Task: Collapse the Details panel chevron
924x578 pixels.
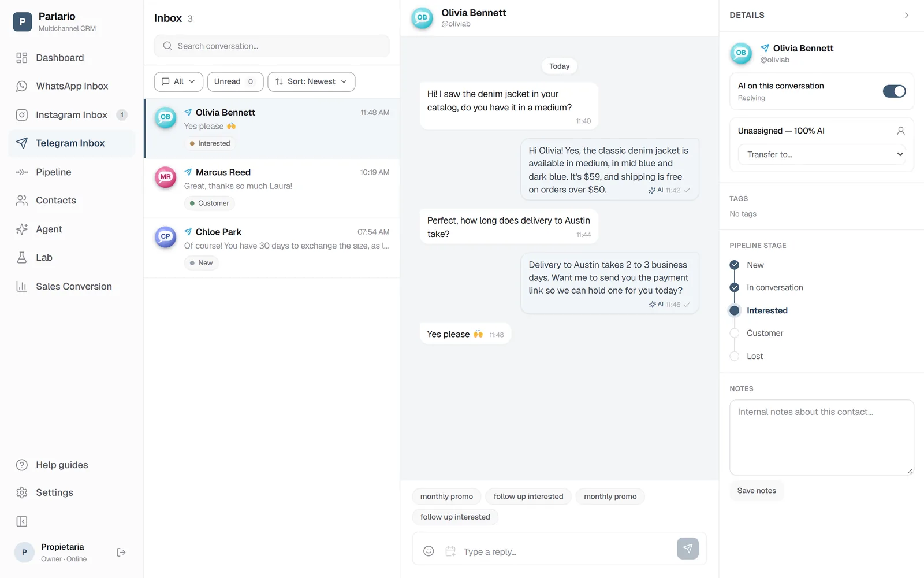Action: 906,16
